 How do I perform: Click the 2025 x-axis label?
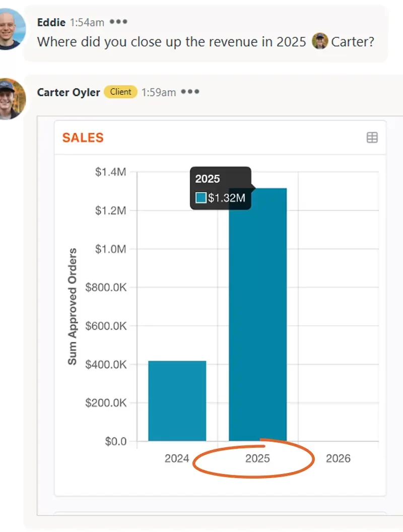point(258,458)
